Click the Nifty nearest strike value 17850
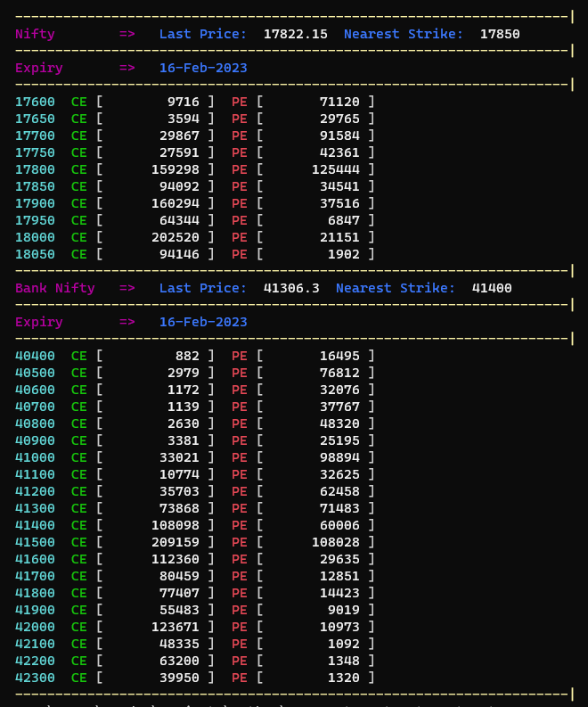The width and height of the screenshot is (588, 707). (x=500, y=34)
